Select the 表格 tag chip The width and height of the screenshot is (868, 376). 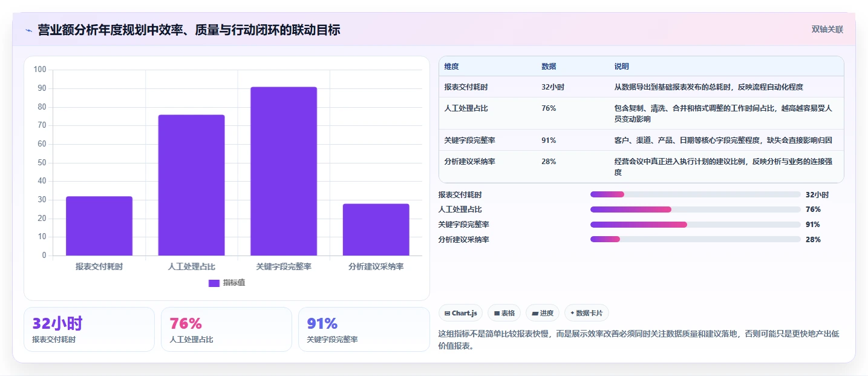coord(504,313)
